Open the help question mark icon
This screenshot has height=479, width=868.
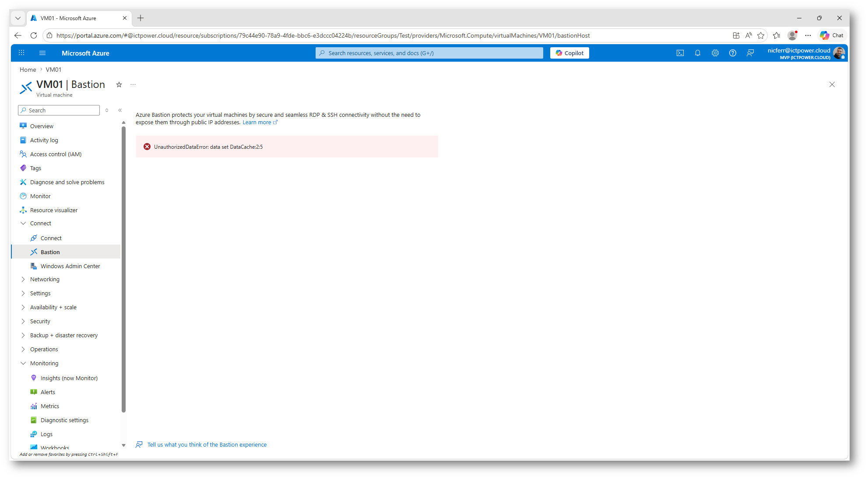[732, 53]
